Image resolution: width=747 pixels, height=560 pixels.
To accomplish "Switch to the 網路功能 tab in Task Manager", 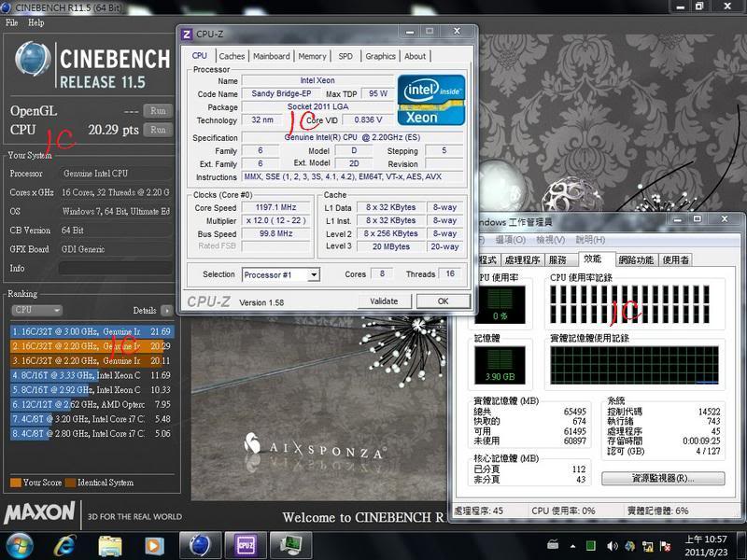I will tap(636, 260).
